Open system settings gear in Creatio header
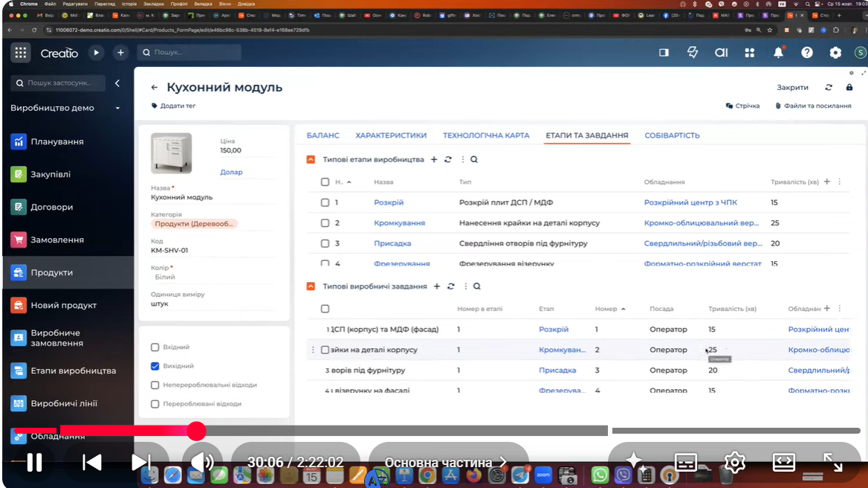The image size is (868, 488). click(835, 53)
